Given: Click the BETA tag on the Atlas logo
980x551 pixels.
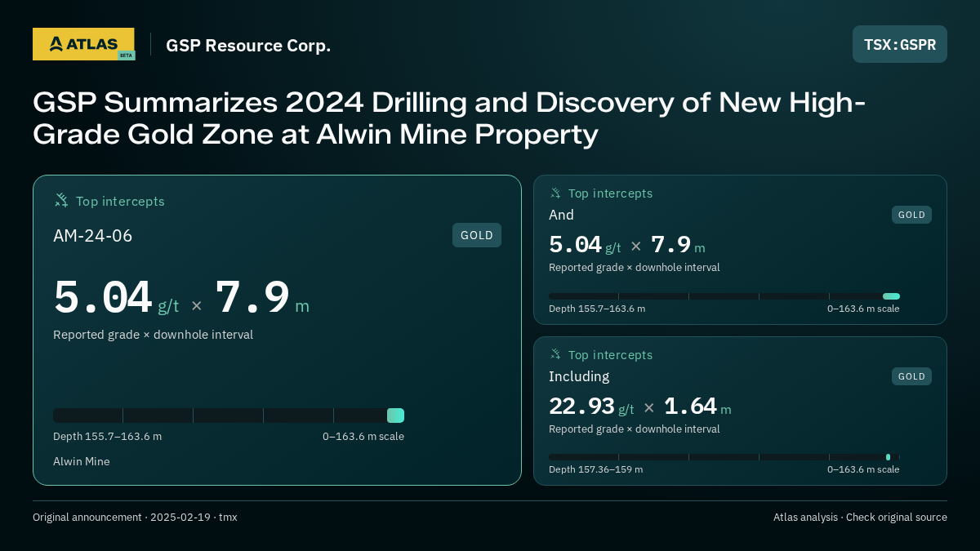Looking at the screenshot, I should click(126, 56).
